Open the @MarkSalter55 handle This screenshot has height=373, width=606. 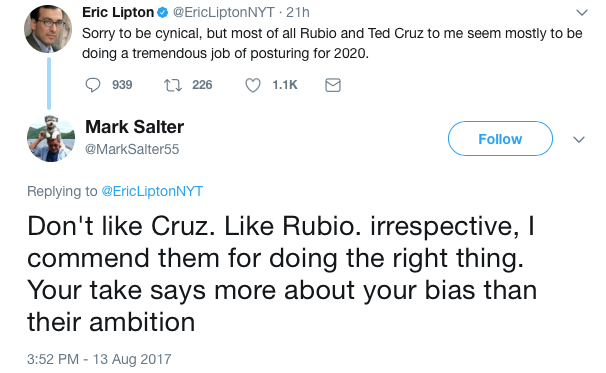coord(132,149)
